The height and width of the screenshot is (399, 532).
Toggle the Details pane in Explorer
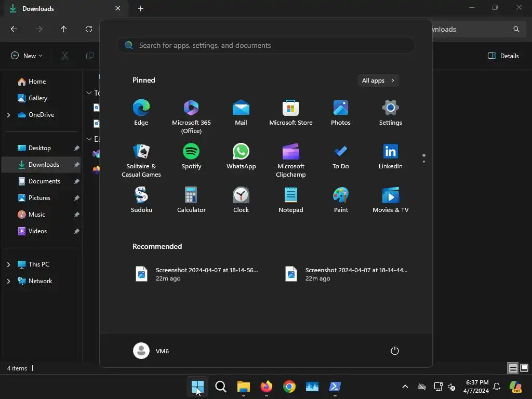(503, 56)
